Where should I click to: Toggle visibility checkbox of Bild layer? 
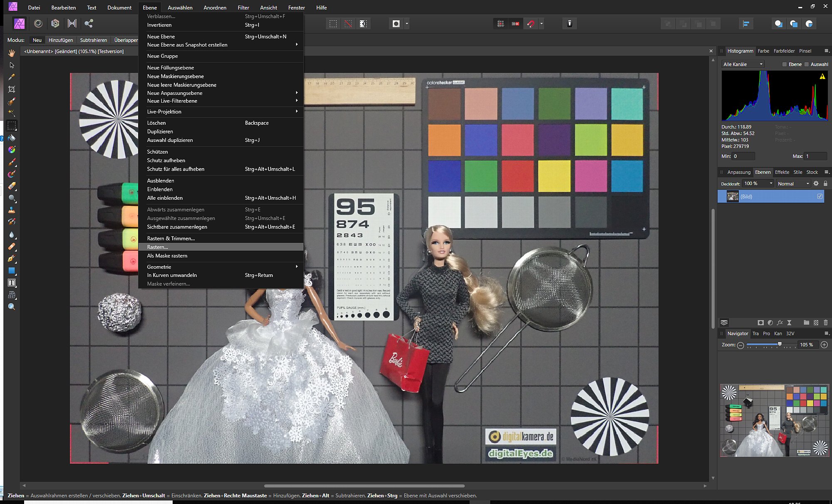click(820, 197)
